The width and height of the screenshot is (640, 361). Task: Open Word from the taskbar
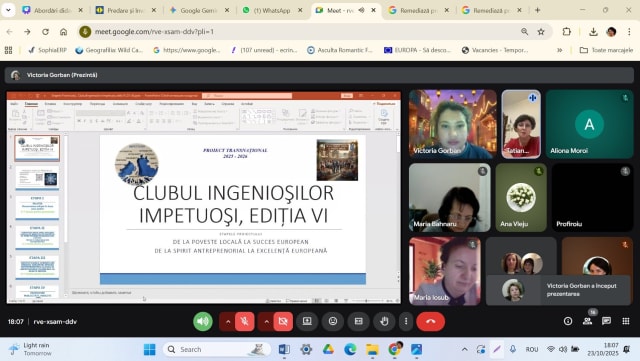[x=284, y=350]
